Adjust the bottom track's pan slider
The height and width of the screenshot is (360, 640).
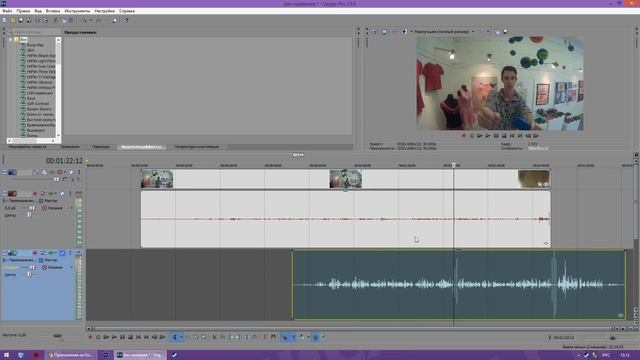(29, 274)
